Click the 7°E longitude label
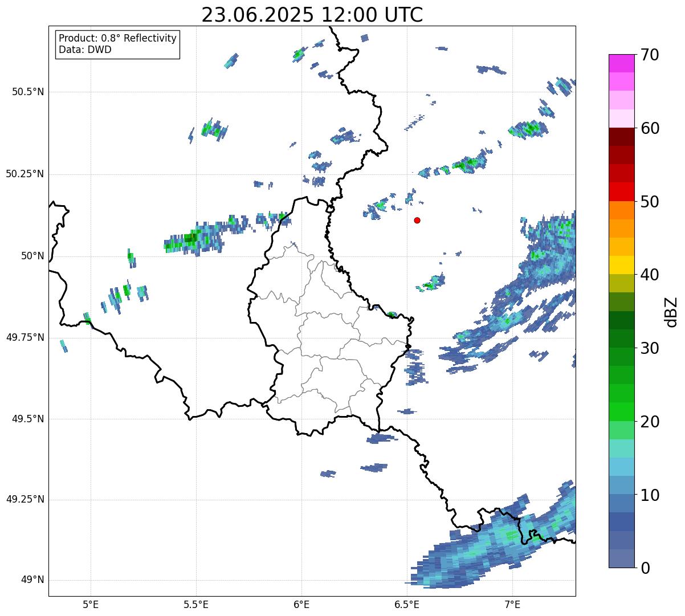 tap(512, 605)
